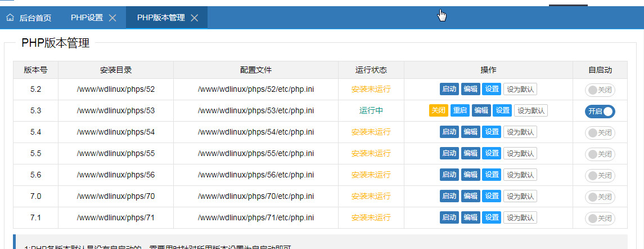Restart PHP 5.3 with 重启 button
The height and width of the screenshot is (249, 644).
[460, 110]
